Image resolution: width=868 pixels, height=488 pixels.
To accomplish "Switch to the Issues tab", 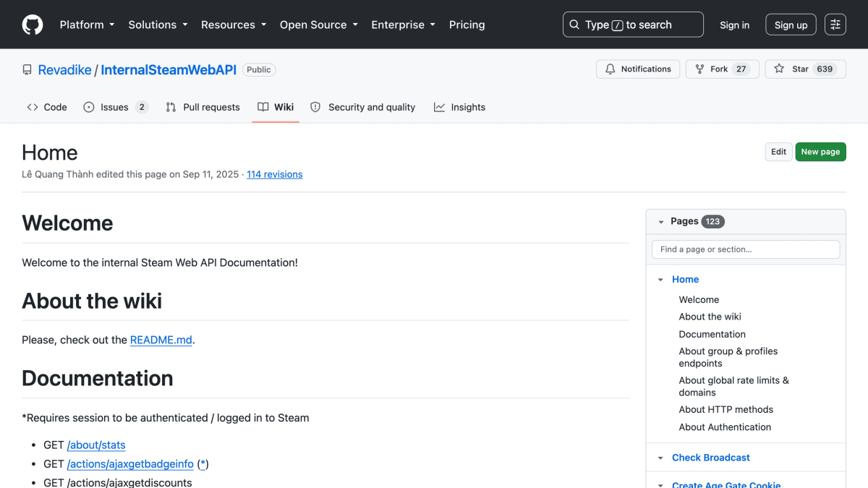I will coord(116,107).
